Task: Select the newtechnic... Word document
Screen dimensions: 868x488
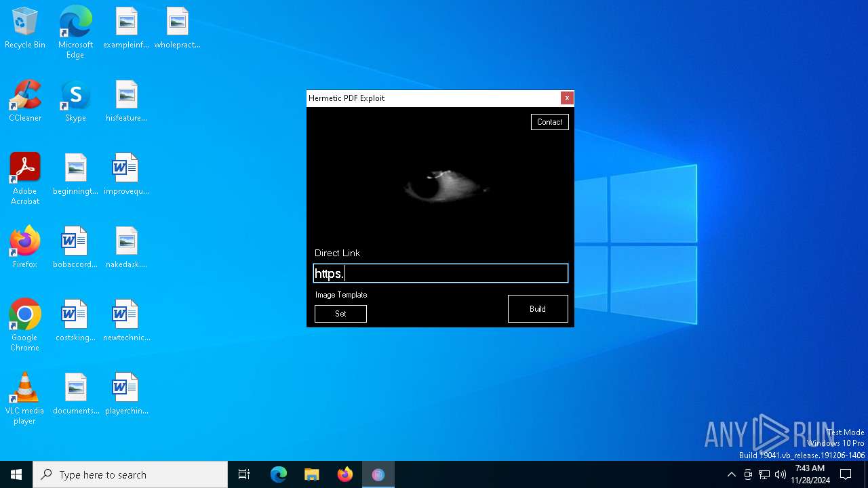Action: click(x=126, y=321)
